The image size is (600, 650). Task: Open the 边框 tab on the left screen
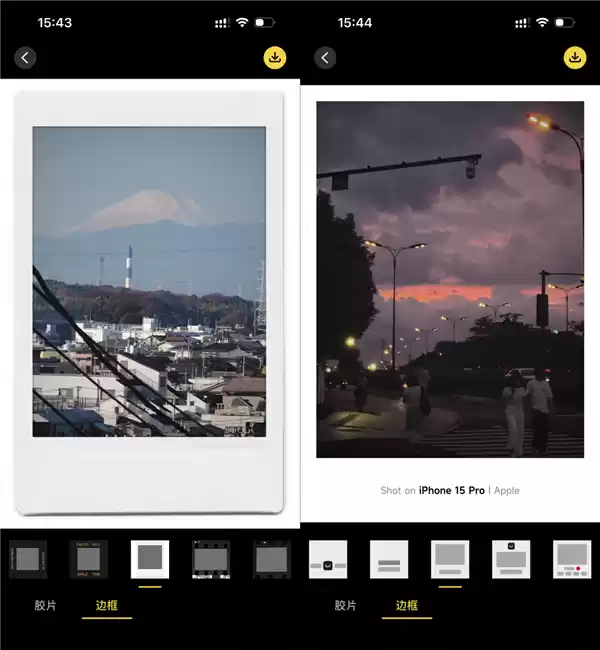coord(106,606)
